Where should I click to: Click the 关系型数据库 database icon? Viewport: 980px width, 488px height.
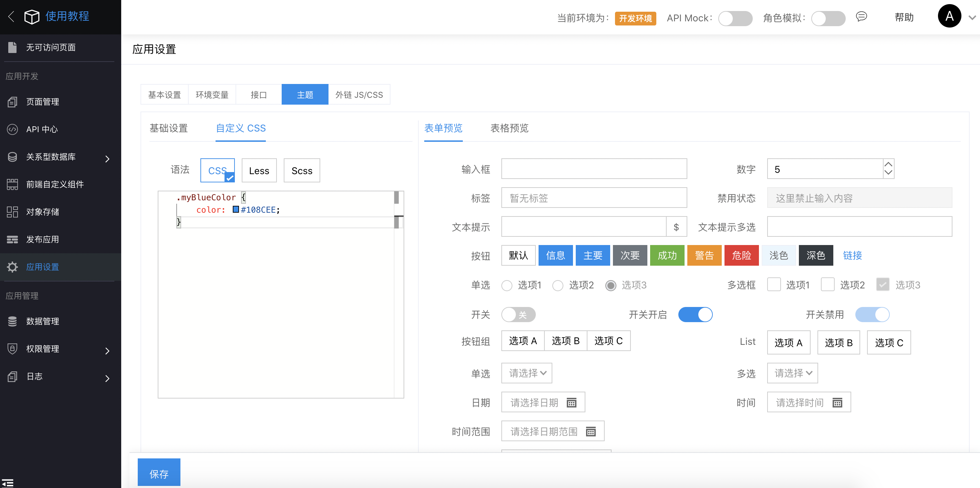point(12,157)
